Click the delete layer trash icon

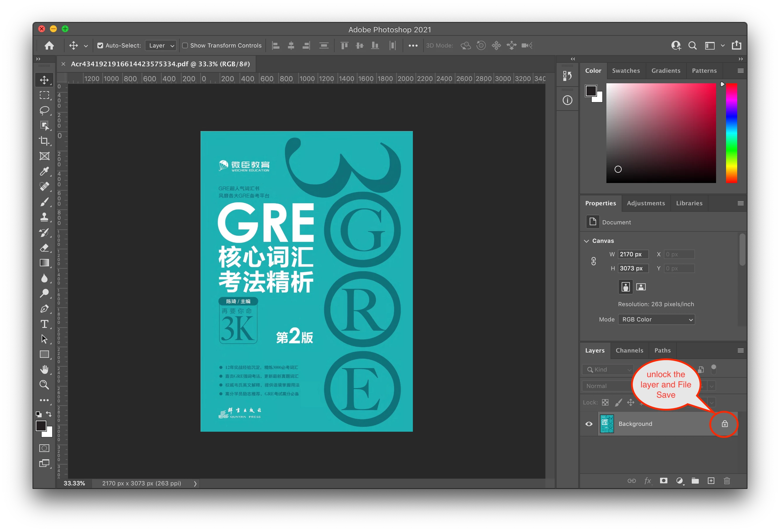(727, 481)
